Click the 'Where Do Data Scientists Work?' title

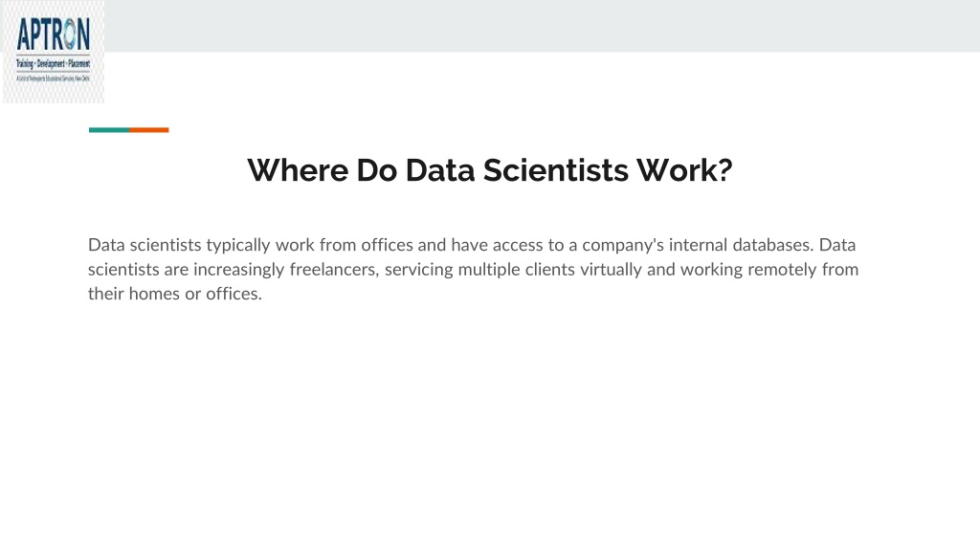point(489,170)
